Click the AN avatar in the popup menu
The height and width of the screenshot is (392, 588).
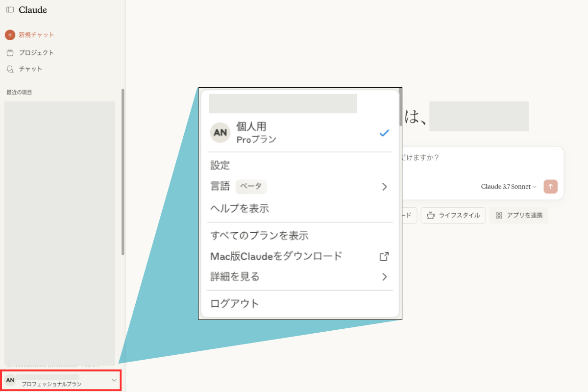point(220,132)
